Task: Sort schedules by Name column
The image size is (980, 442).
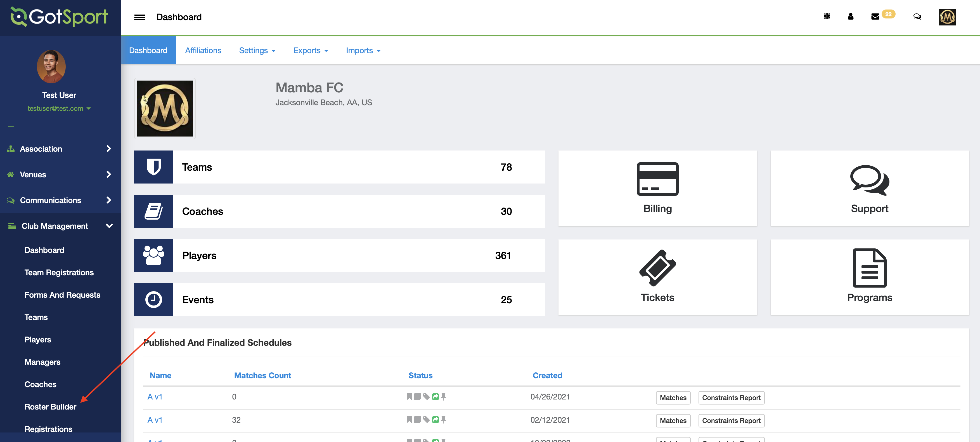Action: [x=160, y=375]
